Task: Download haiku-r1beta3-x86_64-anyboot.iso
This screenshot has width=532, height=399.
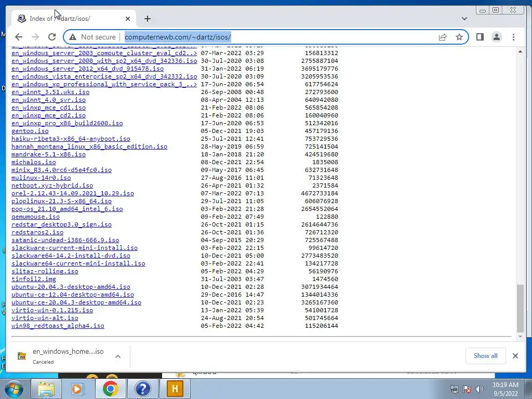Action: pos(71,139)
